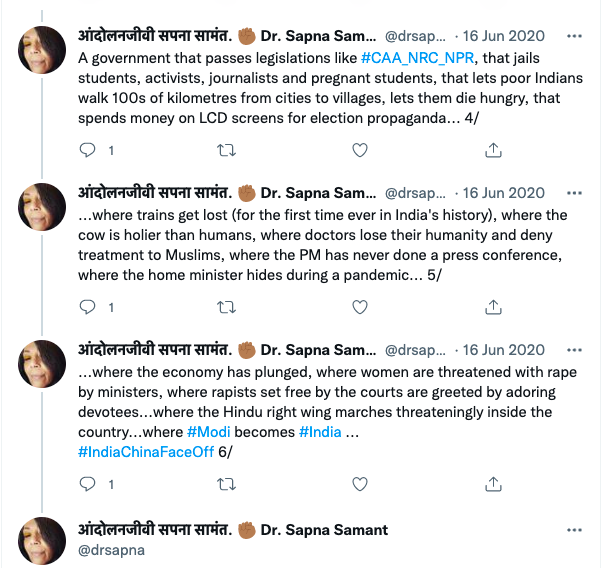606x568 pixels.
Task: Open more options on the third tweet
Action: pos(573,350)
